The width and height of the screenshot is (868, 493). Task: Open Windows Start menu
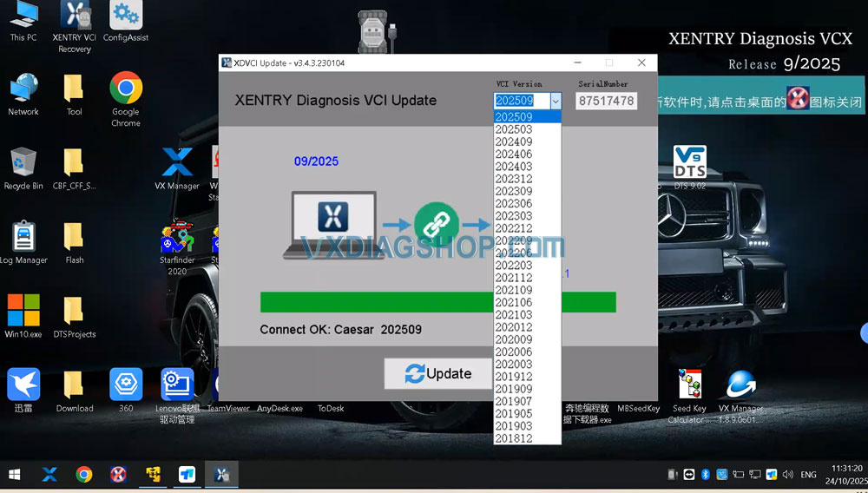[x=15, y=475]
